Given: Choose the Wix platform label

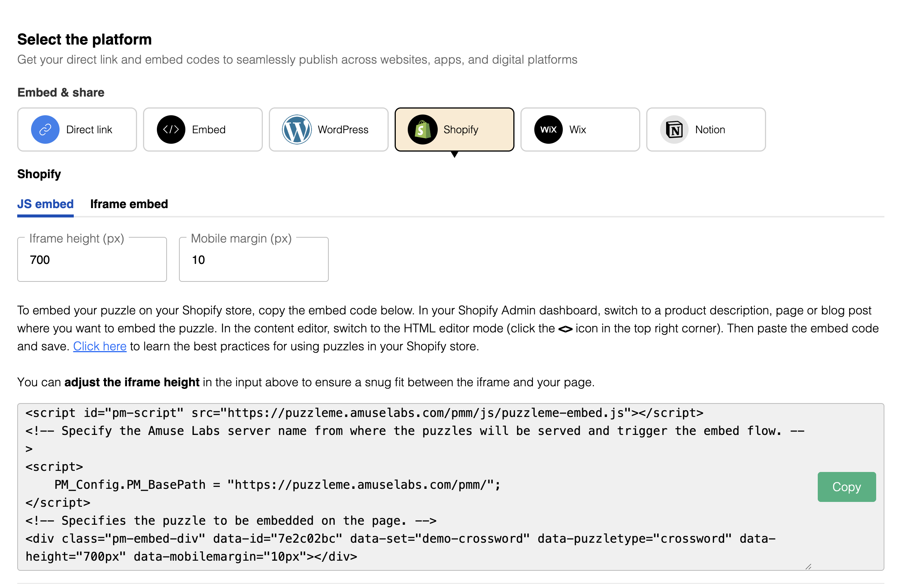Looking at the screenshot, I should click(578, 130).
